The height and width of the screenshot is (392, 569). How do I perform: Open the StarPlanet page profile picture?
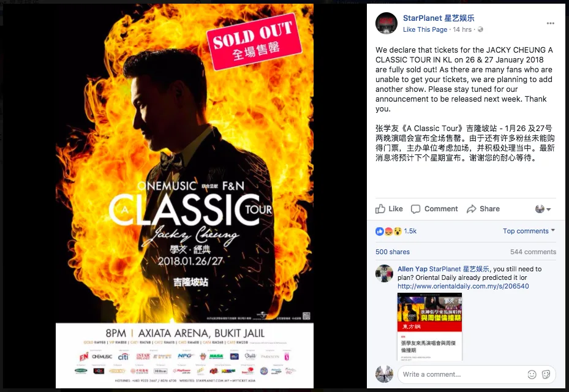[386, 23]
